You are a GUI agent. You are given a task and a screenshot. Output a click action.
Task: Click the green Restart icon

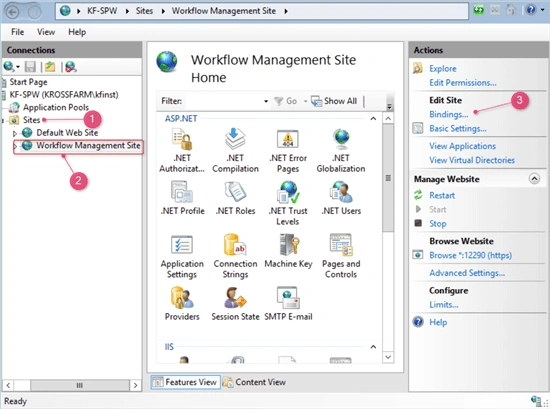click(x=418, y=195)
